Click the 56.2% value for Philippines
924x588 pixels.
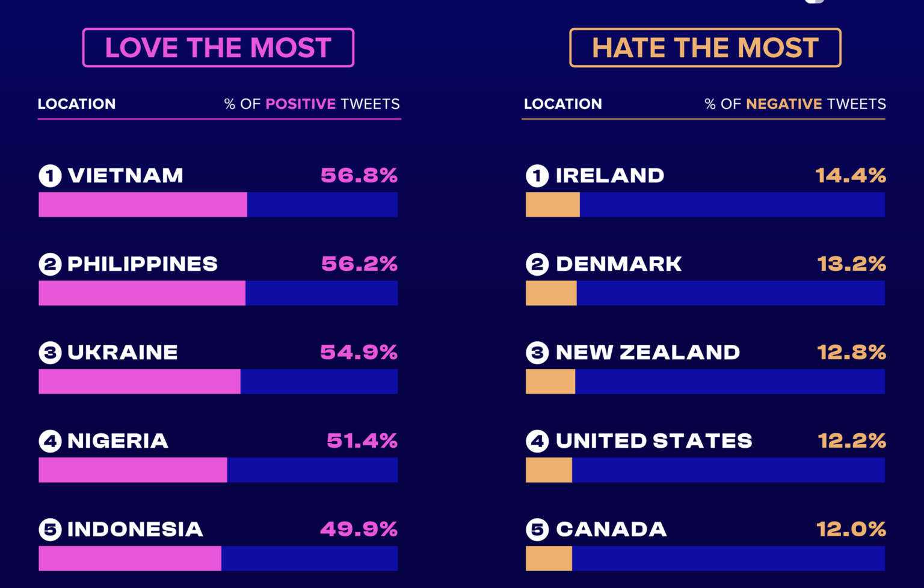click(x=359, y=264)
